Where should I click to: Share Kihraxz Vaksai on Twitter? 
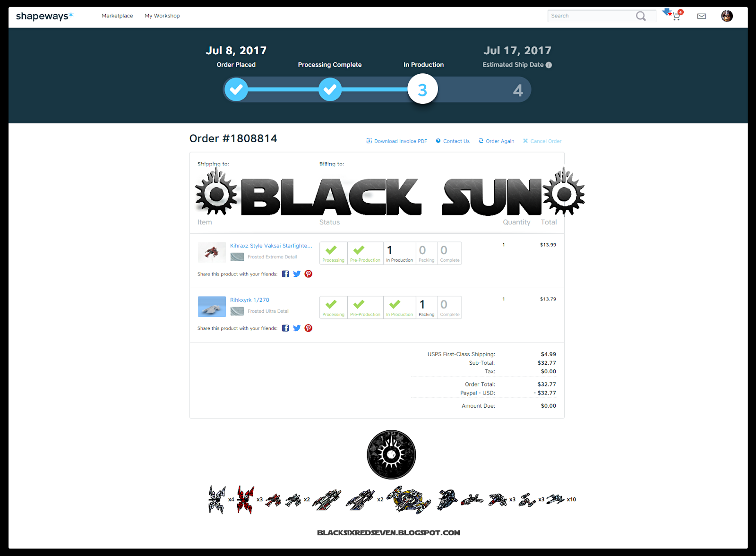pos(297,274)
